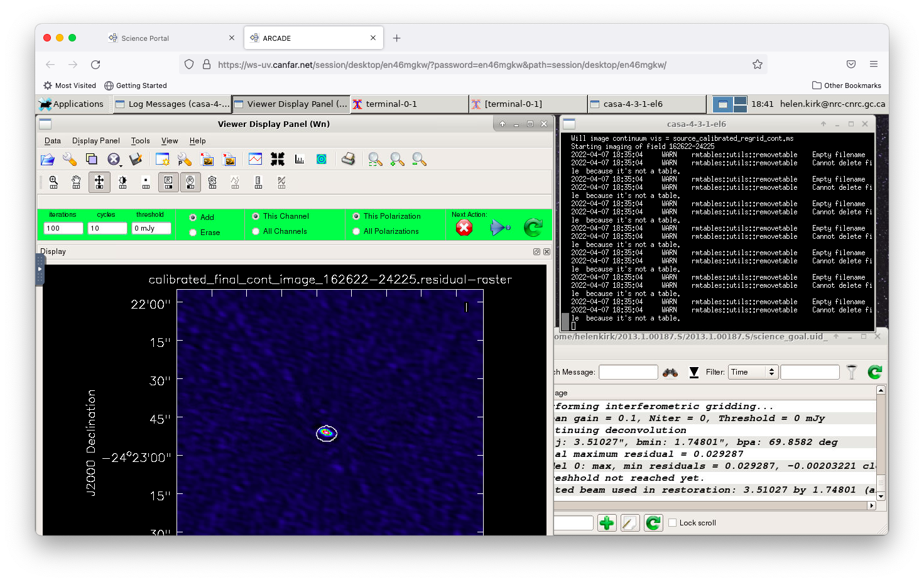Select the panning hand mouse tool
This screenshot has height=582, width=924.
(76, 182)
